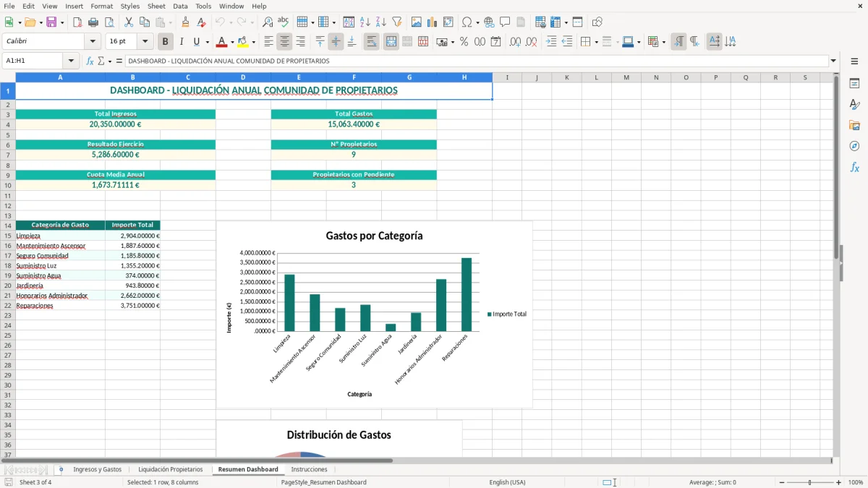Open the Font Size dropdown arrow
The height and width of the screenshot is (488, 868).
(x=145, y=42)
